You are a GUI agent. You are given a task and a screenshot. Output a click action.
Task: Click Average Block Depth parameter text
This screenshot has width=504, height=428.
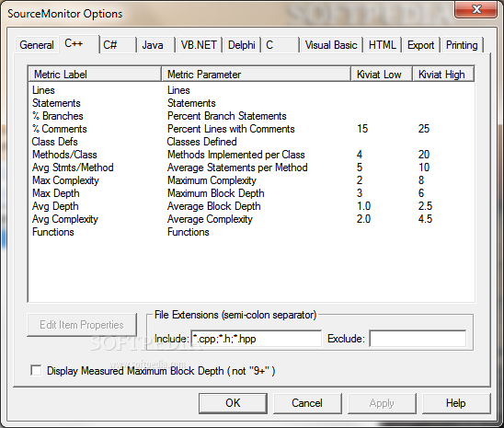pos(214,206)
